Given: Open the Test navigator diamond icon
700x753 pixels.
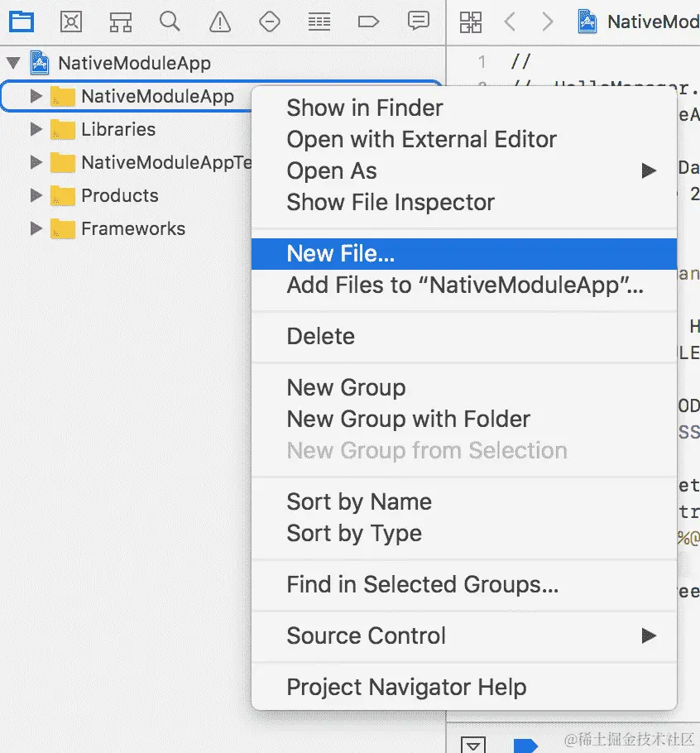Looking at the screenshot, I should (270, 22).
